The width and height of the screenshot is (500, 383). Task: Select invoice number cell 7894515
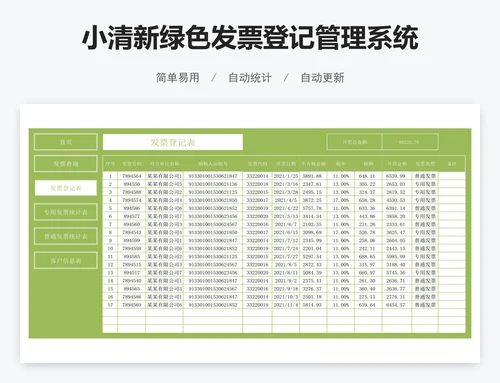tap(132, 264)
